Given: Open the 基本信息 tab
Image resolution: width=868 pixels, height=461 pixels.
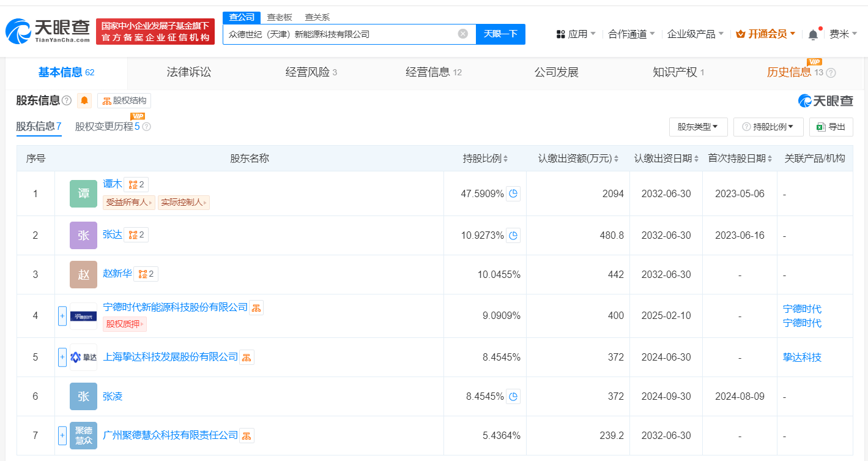Looking at the screenshot, I should coord(66,72).
